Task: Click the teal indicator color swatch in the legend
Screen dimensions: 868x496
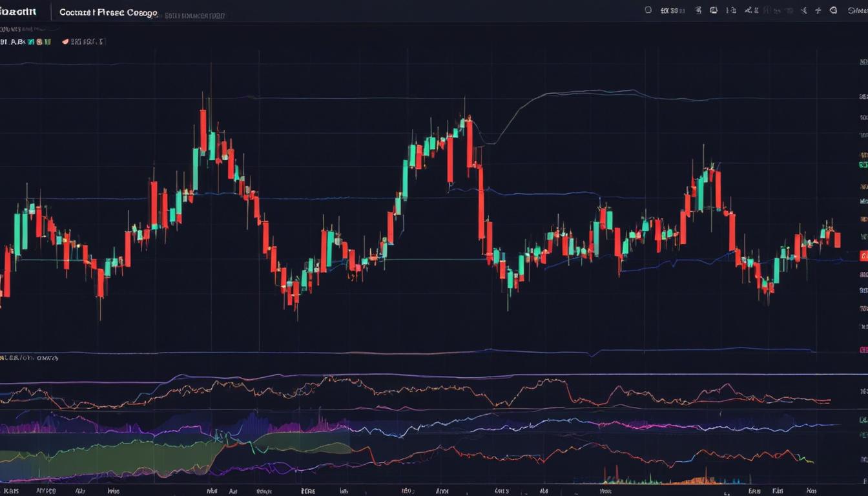Action: [30, 41]
